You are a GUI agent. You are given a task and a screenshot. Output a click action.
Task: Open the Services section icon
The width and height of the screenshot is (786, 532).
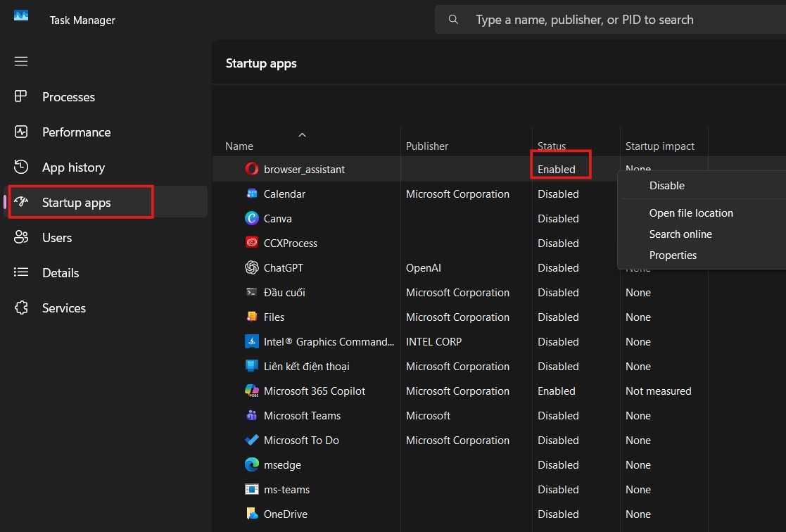tap(22, 308)
